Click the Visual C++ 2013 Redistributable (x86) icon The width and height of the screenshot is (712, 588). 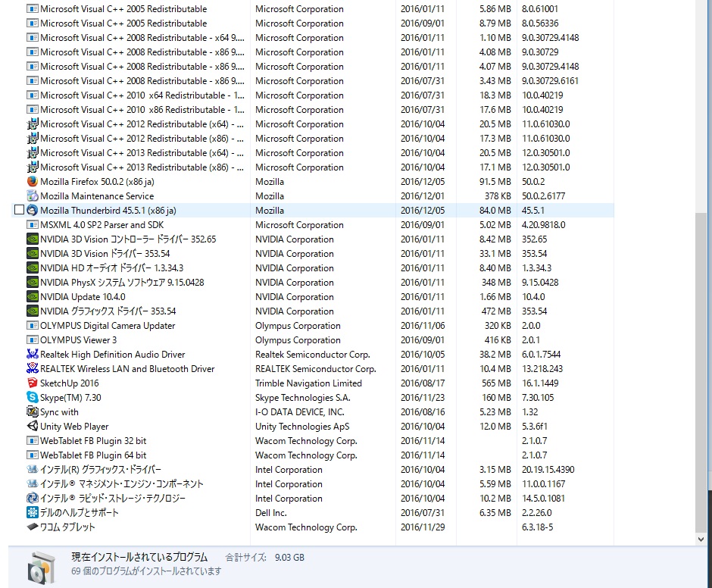33,167
